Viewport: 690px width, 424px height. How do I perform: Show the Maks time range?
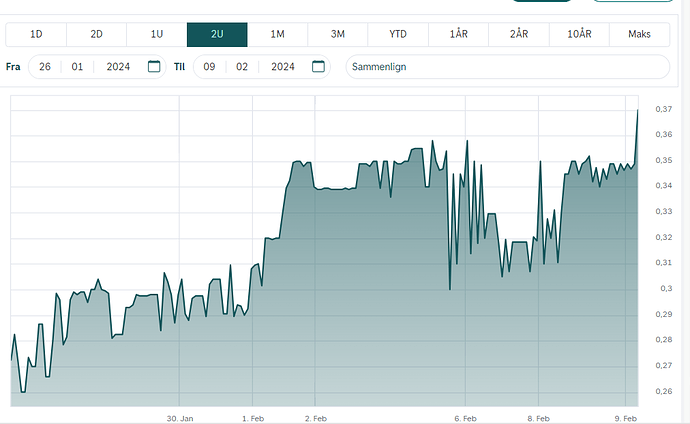click(639, 34)
